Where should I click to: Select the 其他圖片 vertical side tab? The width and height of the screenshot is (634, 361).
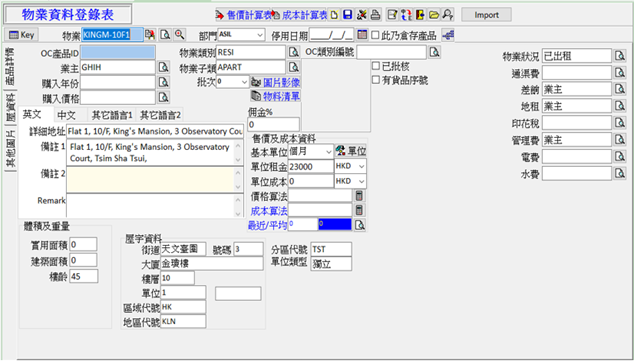click(x=10, y=149)
